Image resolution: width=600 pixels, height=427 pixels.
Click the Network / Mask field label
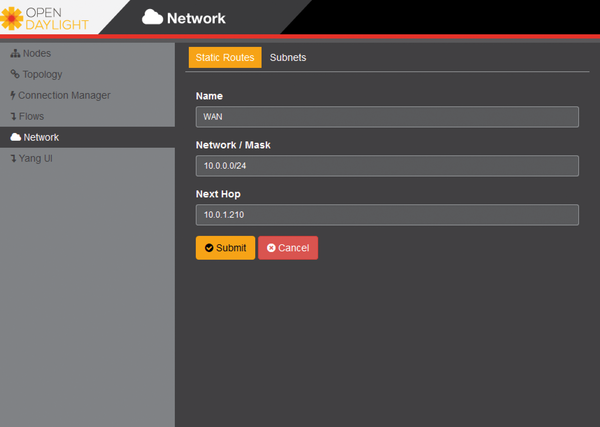pyautogui.click(x=233, y=145)
